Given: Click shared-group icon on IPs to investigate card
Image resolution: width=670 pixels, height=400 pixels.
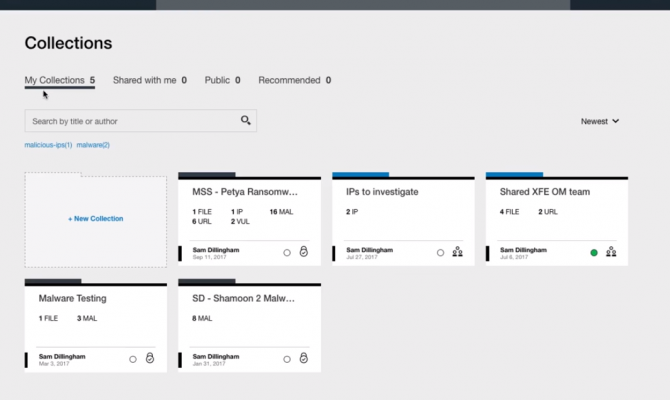Looking at the screenshot, I should (x=457, y=252).
